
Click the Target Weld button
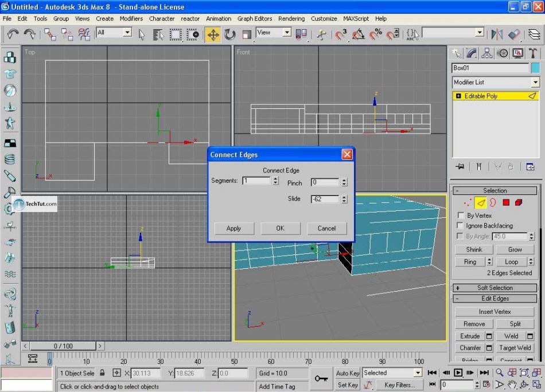515,348
